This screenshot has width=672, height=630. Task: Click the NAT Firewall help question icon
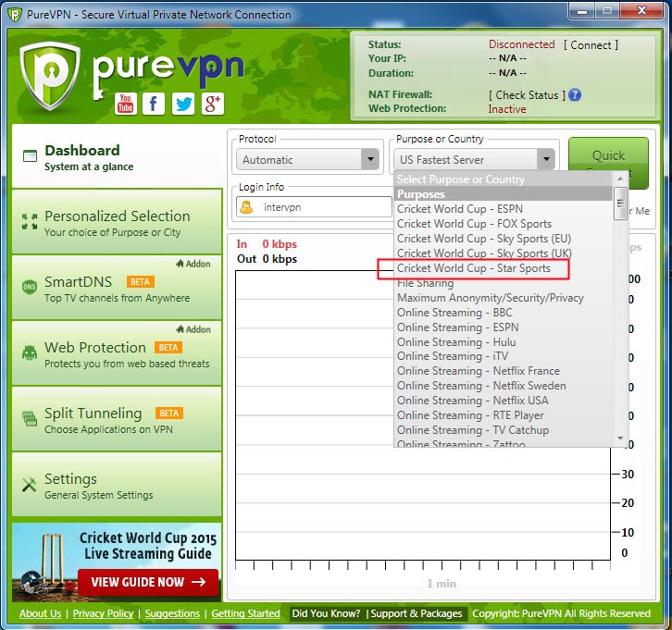pos(575,94)
